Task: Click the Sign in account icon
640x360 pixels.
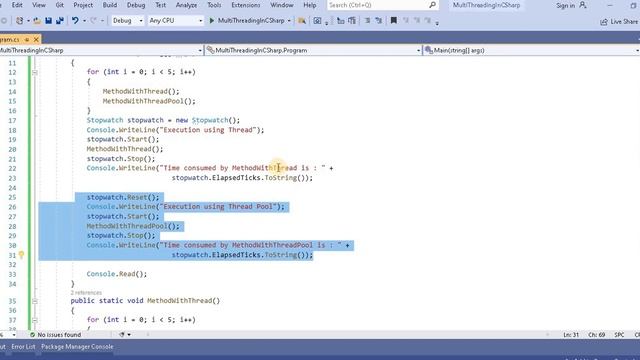Action: tap(583, 5)
